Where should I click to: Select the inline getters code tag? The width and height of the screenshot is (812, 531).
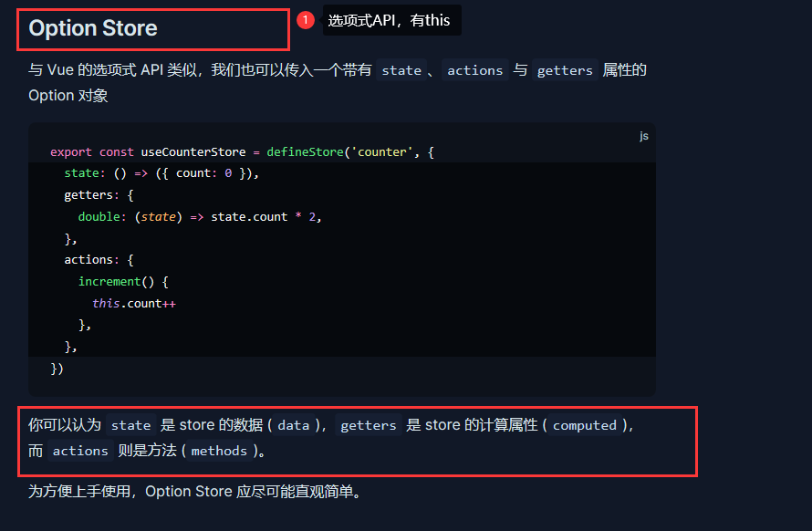coord(564,70)
